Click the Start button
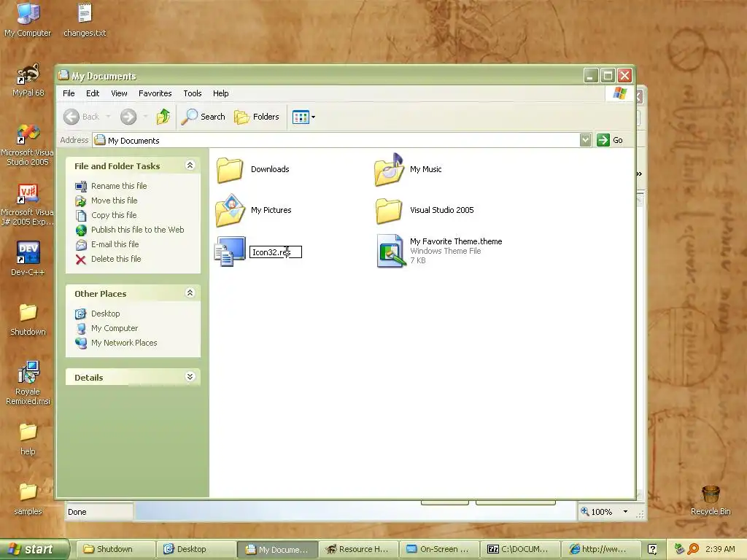Image resolution: width=747 pixels, height=560 pixels. [x=34, y=549]
